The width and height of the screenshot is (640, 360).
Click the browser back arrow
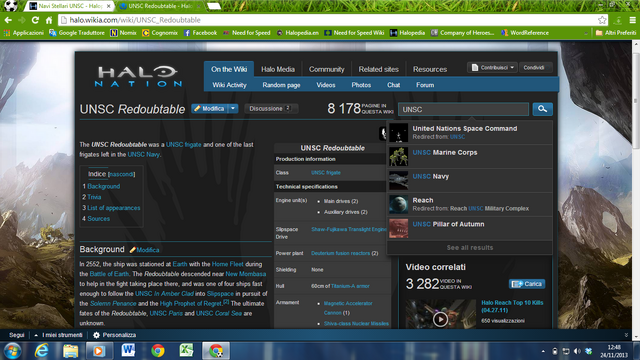point(8,20)
